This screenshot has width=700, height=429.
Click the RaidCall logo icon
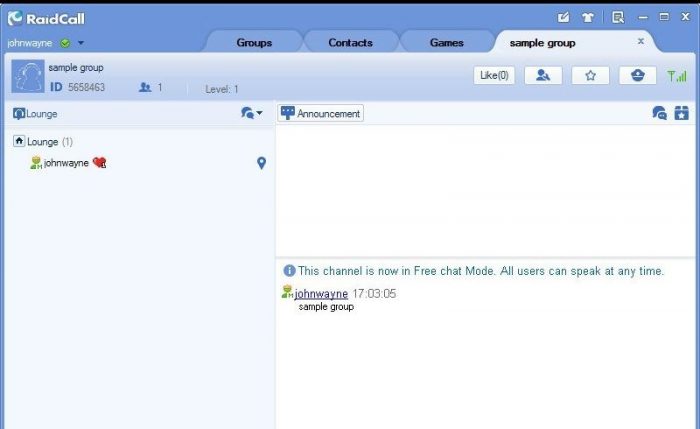click(15, 18)
